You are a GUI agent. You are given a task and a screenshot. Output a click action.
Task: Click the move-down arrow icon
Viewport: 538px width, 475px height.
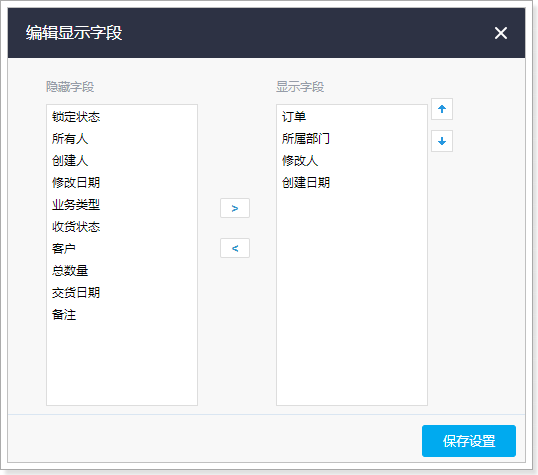coord(442,141)
